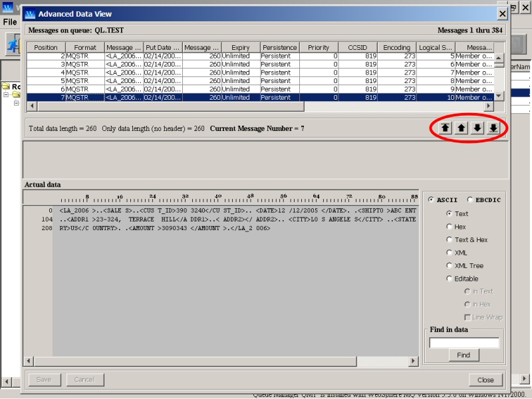Choose the Text view radio button
The height and width of the screenshot is (399, 532).
tap(450, 213)
